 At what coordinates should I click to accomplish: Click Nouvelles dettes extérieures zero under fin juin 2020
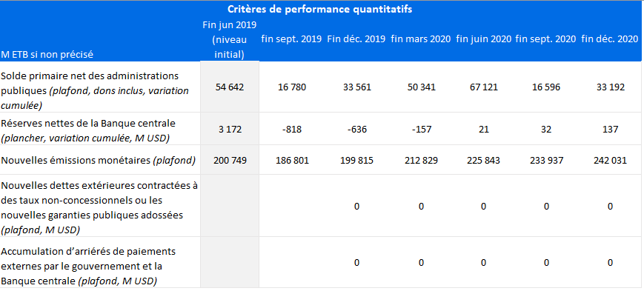[x=483, y=207]
